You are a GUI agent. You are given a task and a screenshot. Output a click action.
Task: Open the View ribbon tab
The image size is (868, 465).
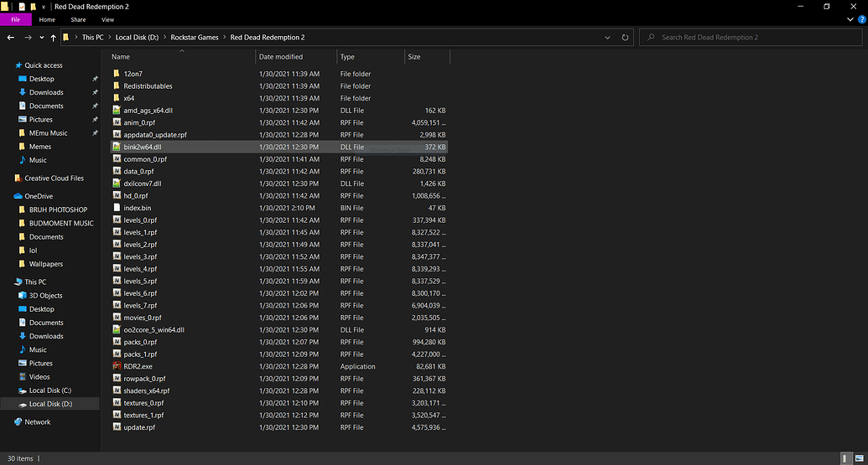click(x=107, y=19)
